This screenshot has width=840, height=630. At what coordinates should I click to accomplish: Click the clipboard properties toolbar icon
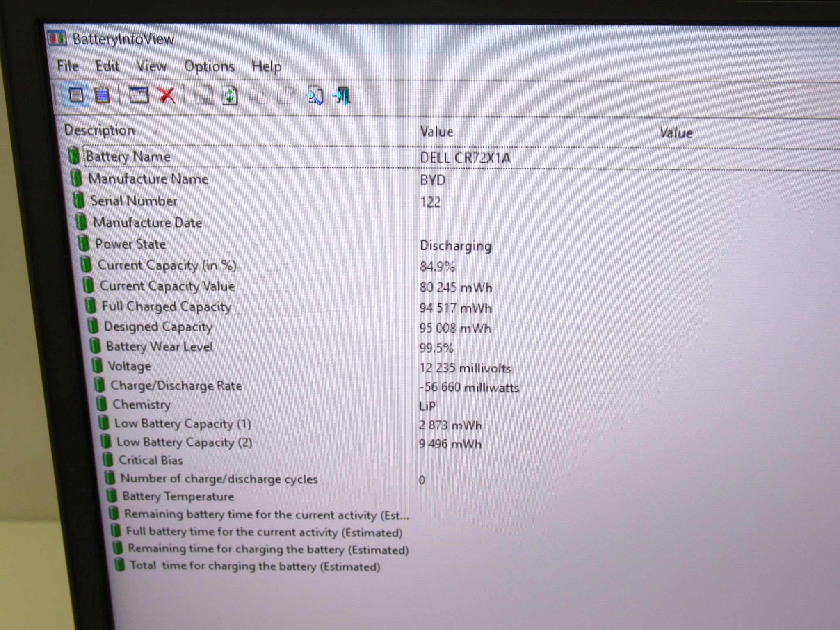(x=286, y=96)
